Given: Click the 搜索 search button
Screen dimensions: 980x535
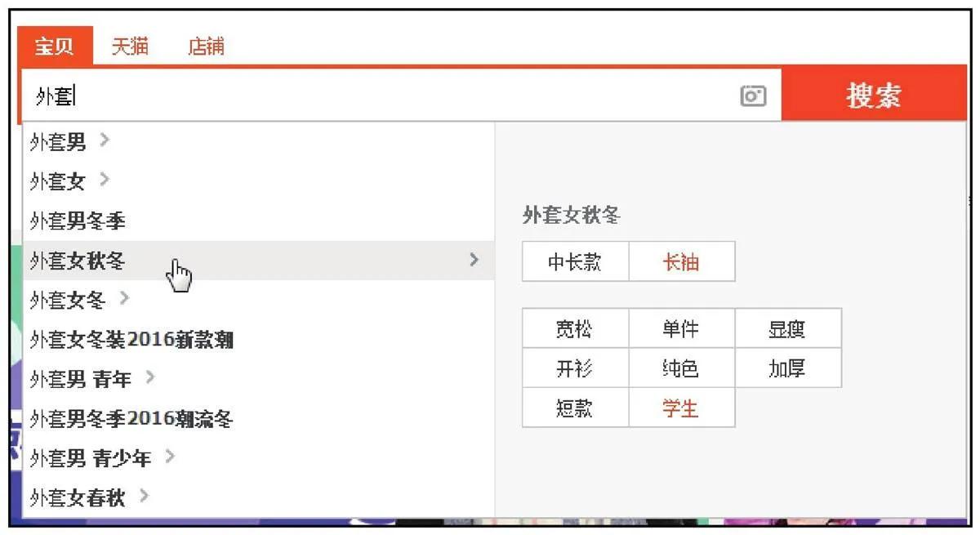Looking at the screenshot, I should tap(873, 95).
